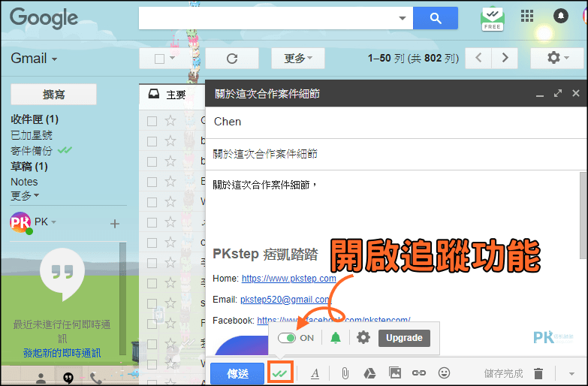
Task: Click 撰寫 compose button
Action: (x=53, y=94)
